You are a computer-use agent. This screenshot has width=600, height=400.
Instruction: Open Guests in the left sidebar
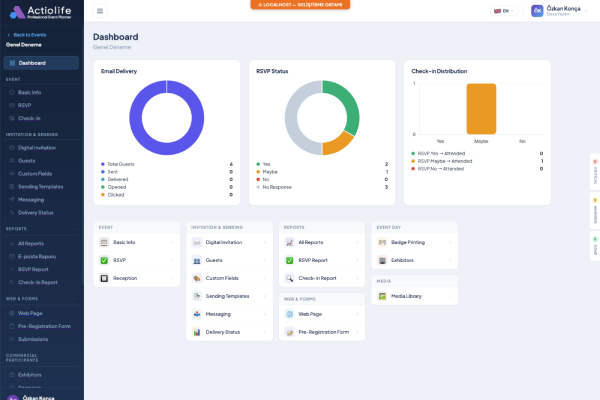tap(27, 160)
